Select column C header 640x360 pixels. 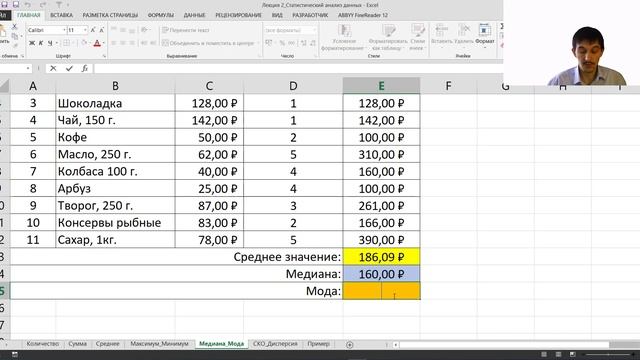tap(209, 86)
